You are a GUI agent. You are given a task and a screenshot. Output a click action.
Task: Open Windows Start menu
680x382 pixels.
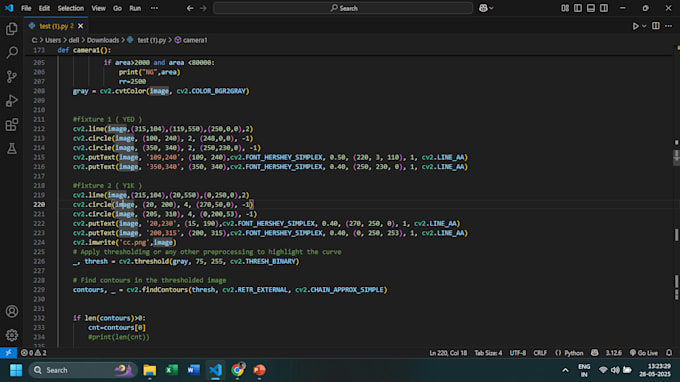pyautogui.click(x=16, y=370)
